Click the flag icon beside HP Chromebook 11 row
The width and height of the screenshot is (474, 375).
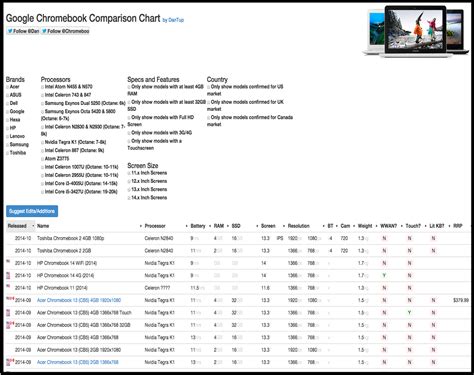8,286
